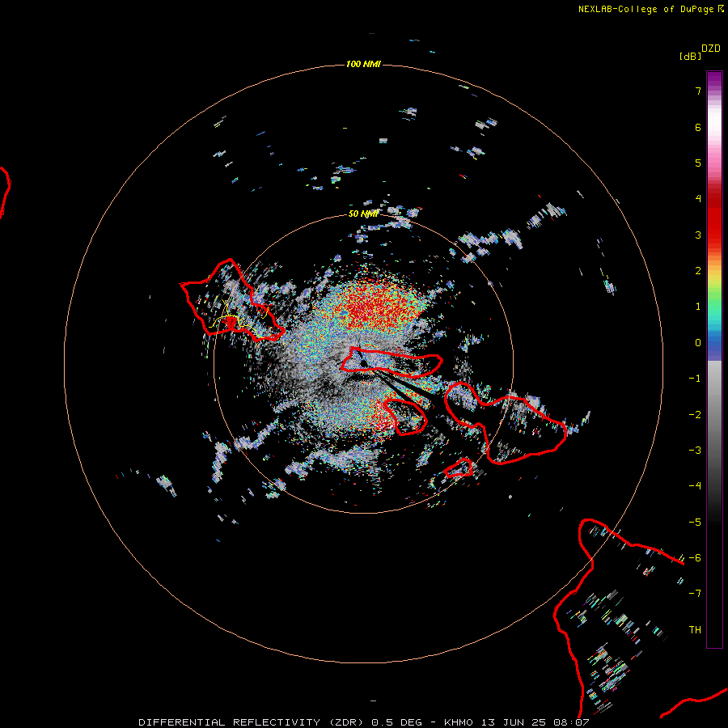728x728 pixels.
Task: Click the 6 value on the color scale
Action: click(698, 127)
